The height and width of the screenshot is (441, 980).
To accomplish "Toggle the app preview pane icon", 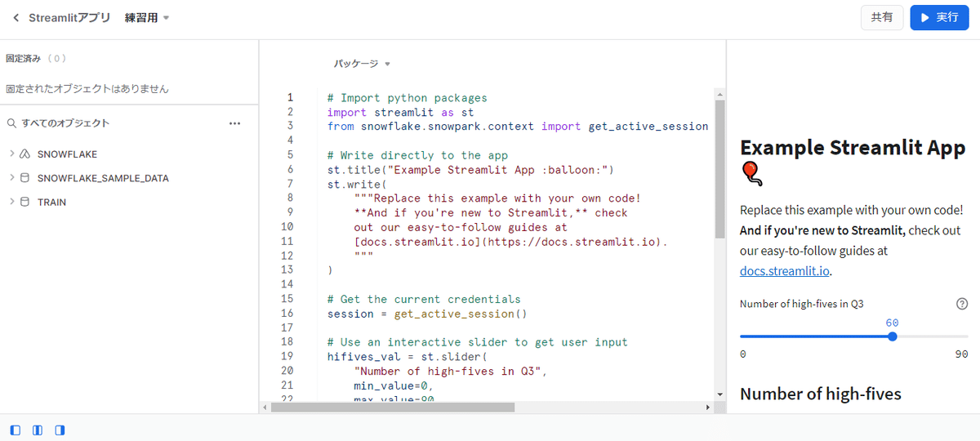I will 60,430.
